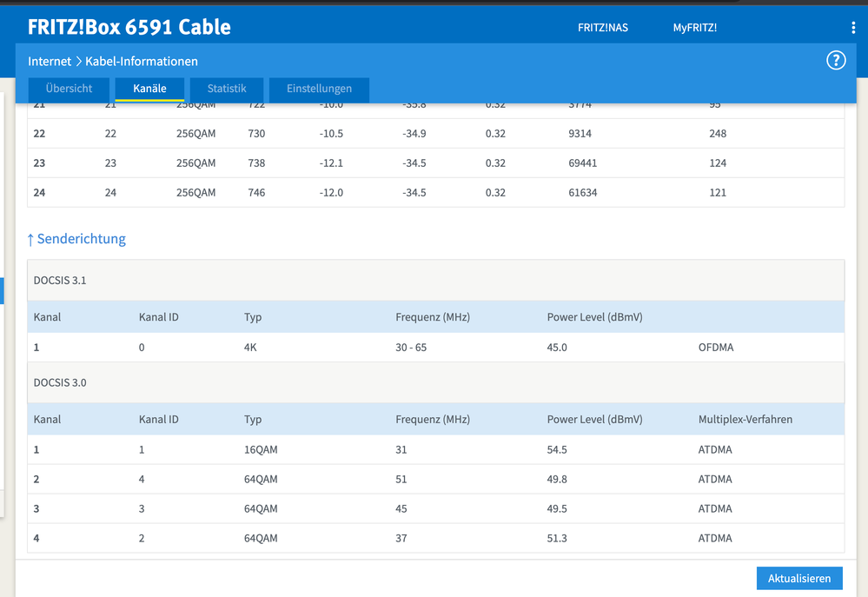Select the Kanäle tab
Image resolution: width=868 pixels, height=597 pixels.
pos(149,89)
